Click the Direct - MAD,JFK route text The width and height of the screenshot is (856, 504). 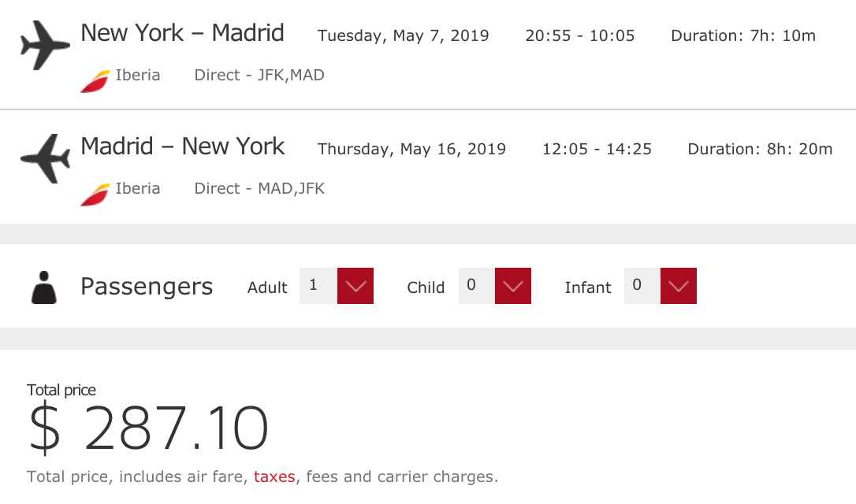(x=259, y=189)
